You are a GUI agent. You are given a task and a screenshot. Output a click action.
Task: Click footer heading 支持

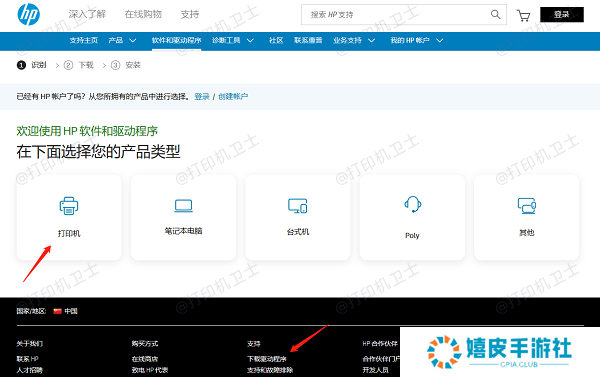tap(254, 344)
